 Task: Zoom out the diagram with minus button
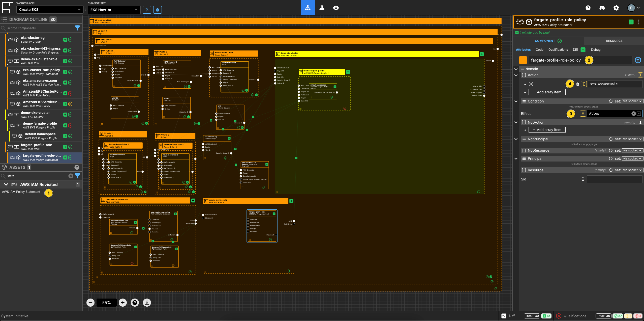90,302
